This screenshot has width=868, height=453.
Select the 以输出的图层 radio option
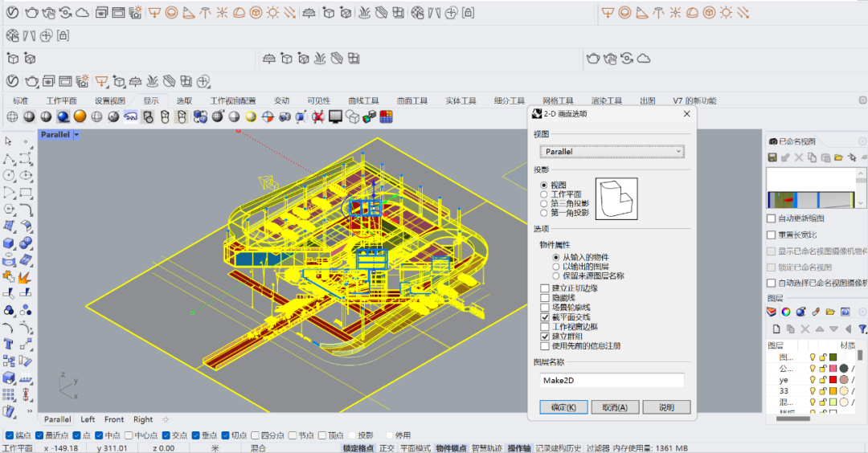[556, 267]
